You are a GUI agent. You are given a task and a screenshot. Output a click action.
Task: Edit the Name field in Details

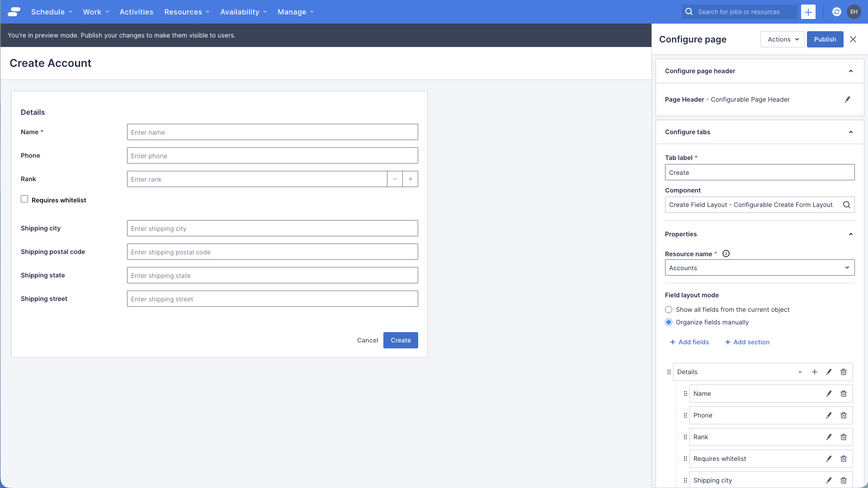click(829, 394)
